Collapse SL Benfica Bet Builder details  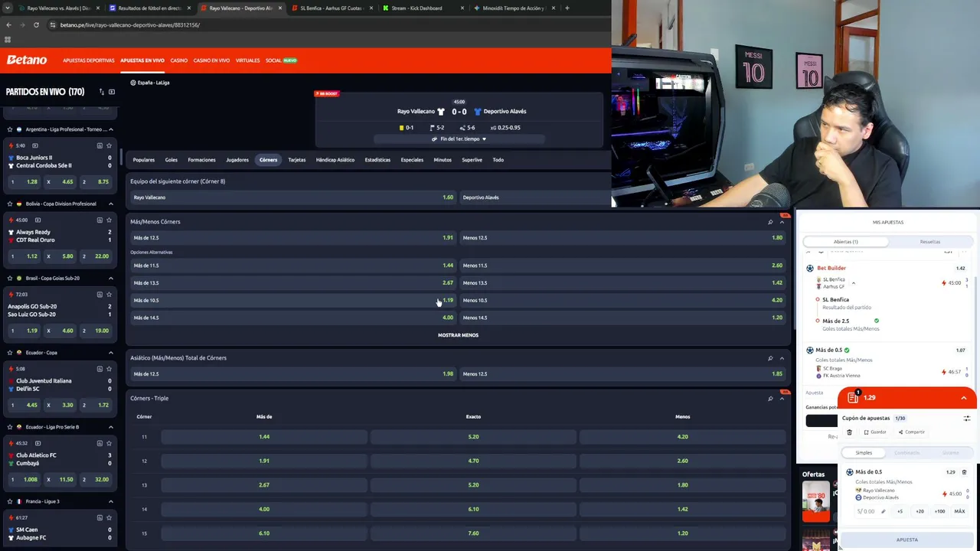tap(854, 283)
